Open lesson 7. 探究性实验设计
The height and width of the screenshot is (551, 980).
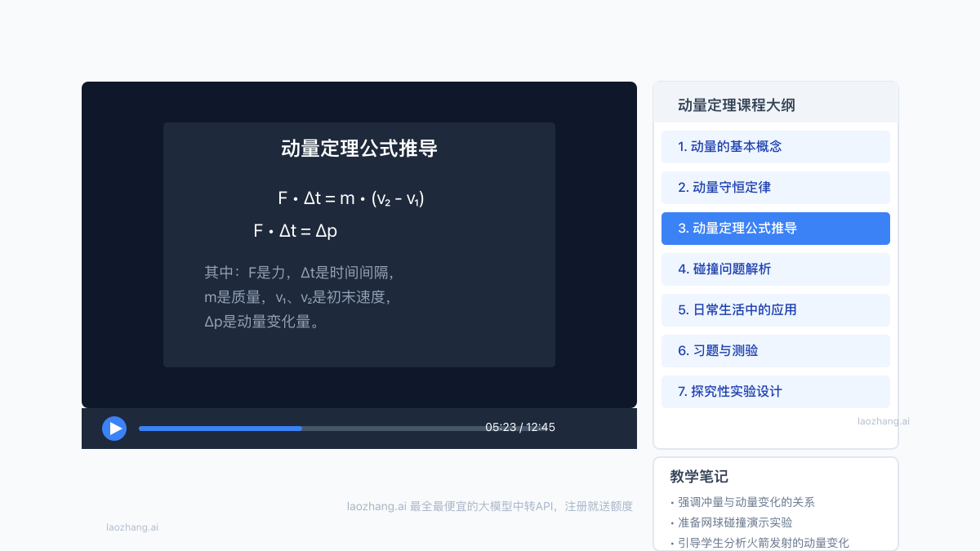[x=776, y=392]
